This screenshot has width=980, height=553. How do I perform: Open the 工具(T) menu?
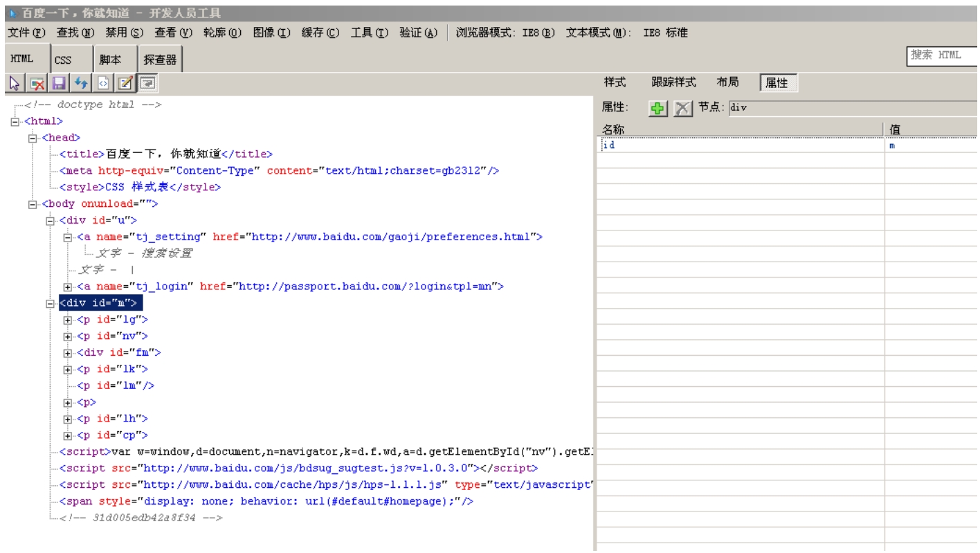[x=370, y=33]
